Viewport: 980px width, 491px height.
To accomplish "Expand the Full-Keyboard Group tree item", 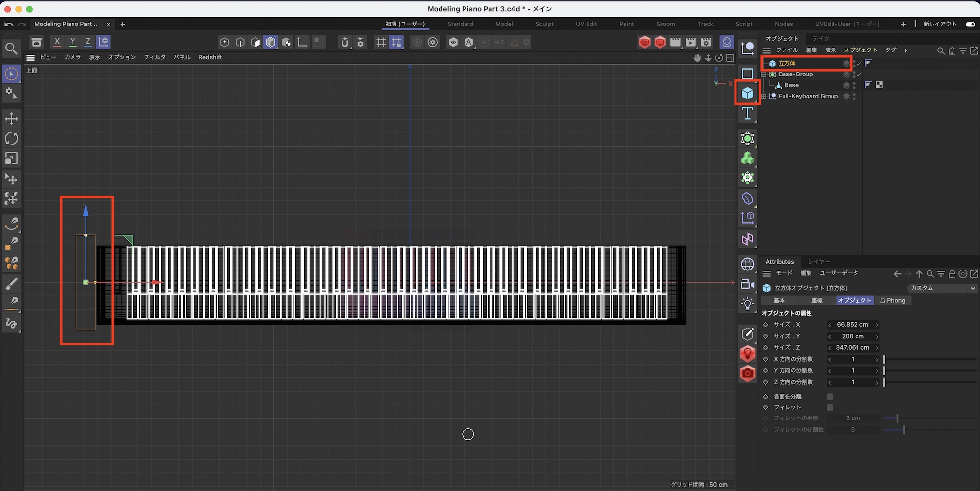I will click(764, 97).
